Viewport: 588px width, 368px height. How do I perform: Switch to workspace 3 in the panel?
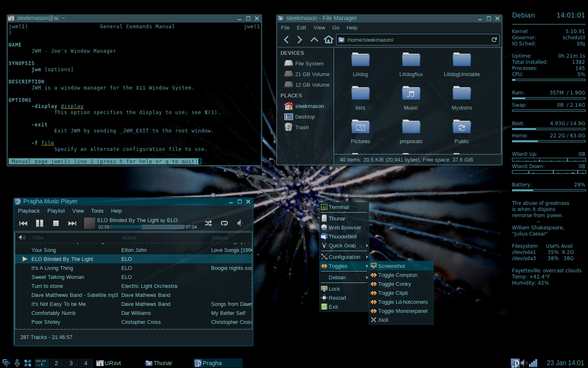[x=71, y=363]
